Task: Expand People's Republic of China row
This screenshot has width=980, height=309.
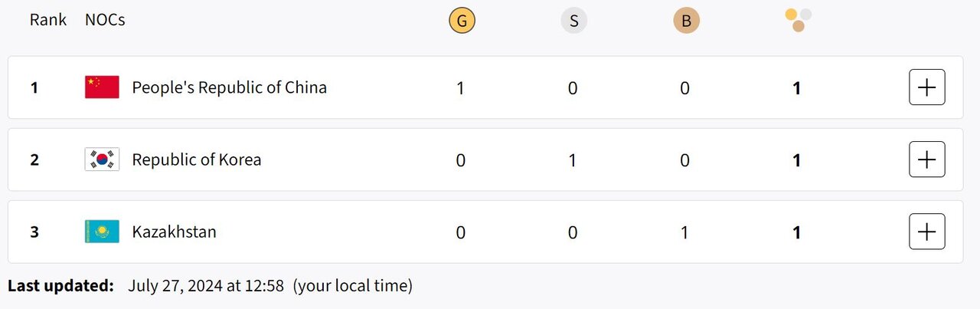Action: click(926, 87)
